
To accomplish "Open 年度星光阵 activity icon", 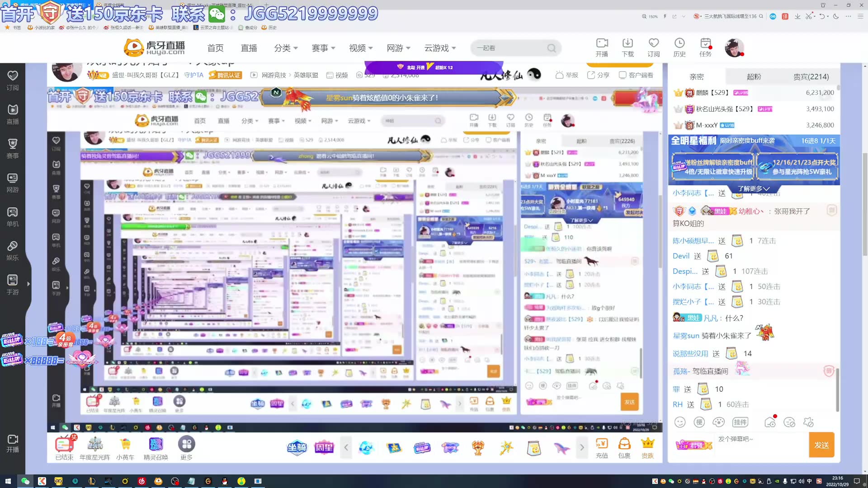I will 94,448.
